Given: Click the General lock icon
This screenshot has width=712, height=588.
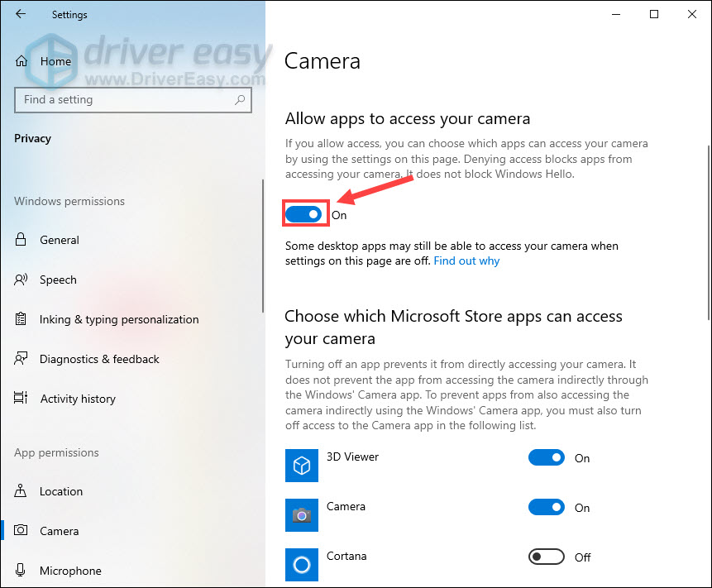Looking at the screenshot, I should (22, 240).
